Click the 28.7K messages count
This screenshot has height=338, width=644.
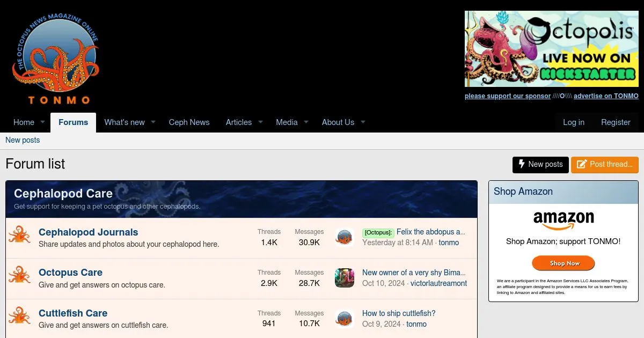[x=309, y=283]
